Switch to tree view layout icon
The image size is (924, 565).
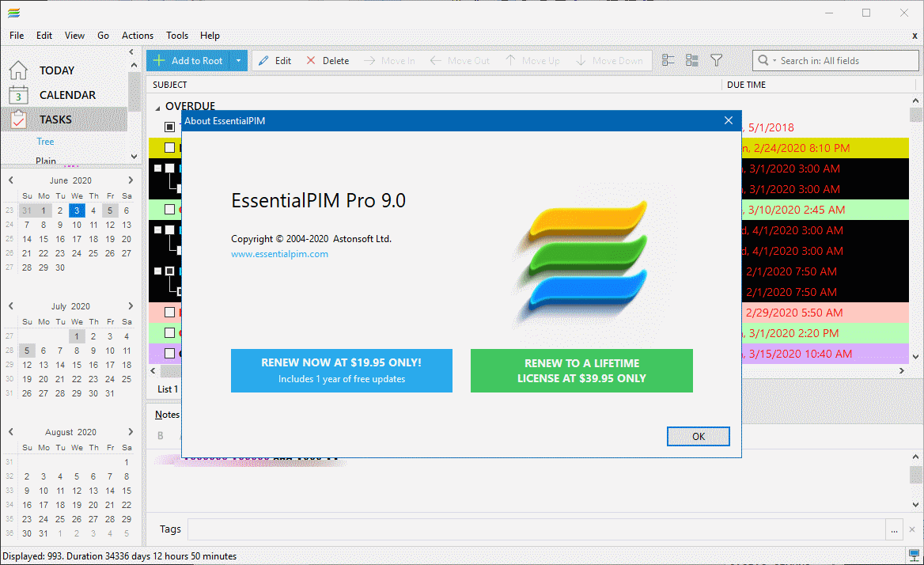[668, 60]
